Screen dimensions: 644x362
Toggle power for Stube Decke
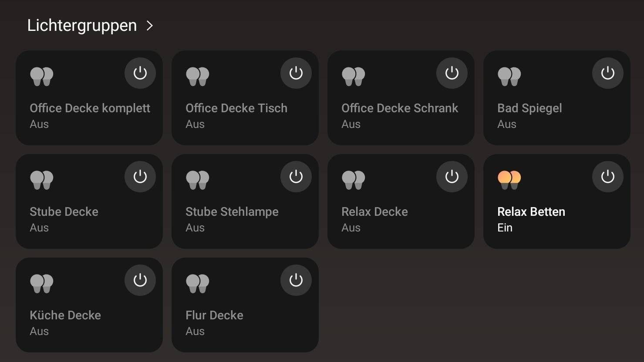tap(140, 177)
